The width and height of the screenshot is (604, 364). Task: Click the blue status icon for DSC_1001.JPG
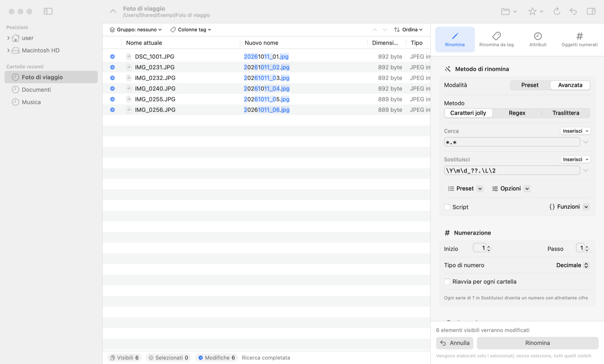click(x=112, y=57)
